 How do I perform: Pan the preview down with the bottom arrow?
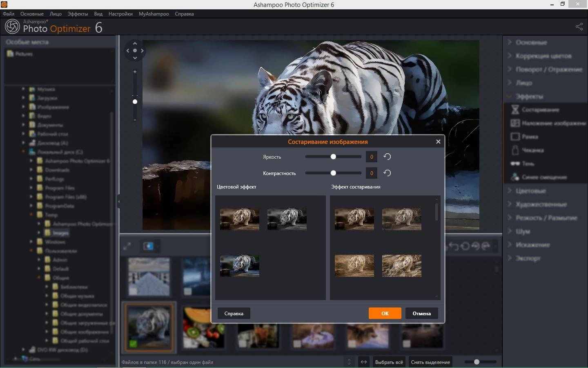pos(135,58)
